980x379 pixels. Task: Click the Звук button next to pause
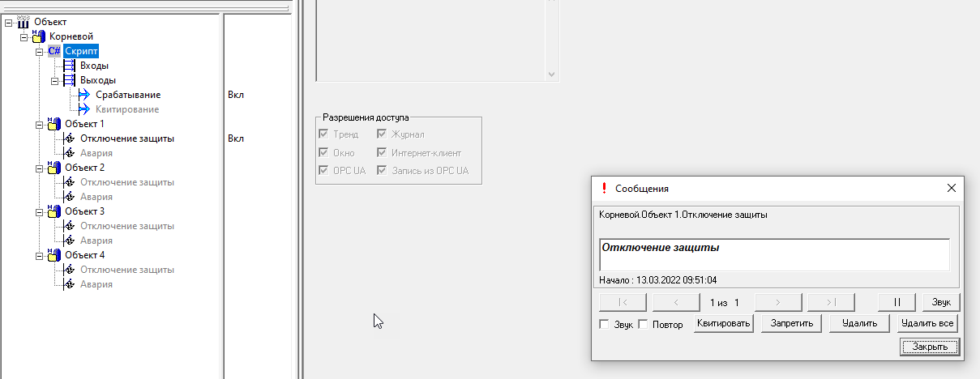tap(941, 302)
